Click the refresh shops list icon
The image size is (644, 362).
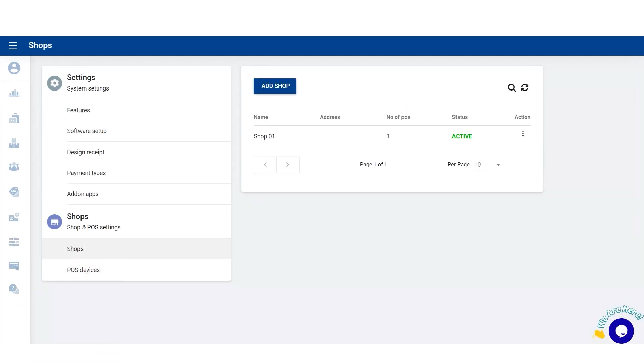coord(525,88)
